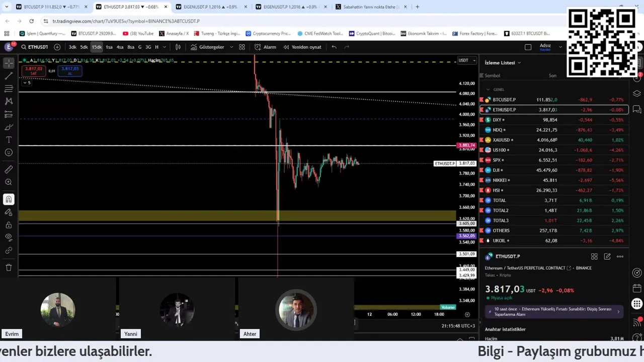Open the drawing link sharing tool
Image resolution: width=644 pixels, height=362 pixels.
tap(9, 250)
